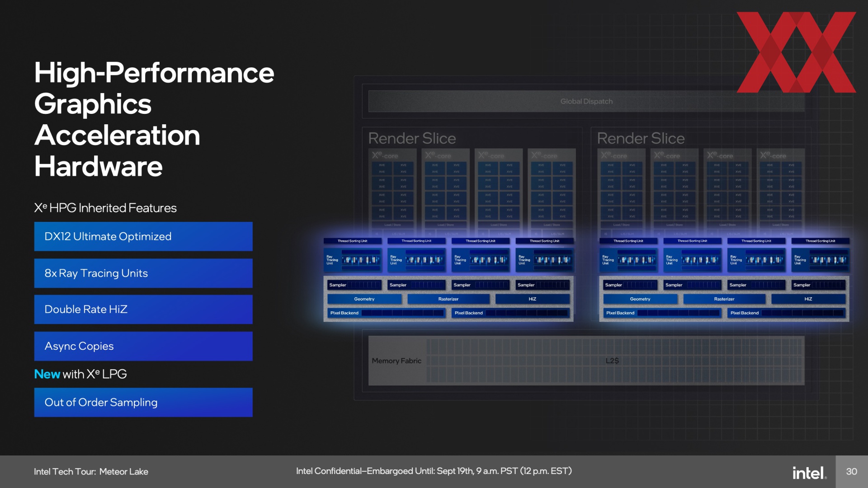Select the Async Copies feature box
868x488 pixels.
click(143, 346)
